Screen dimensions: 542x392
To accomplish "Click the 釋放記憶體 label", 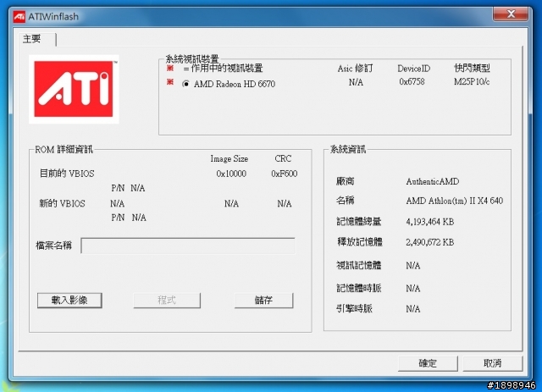I will click(x=359, y=241).
